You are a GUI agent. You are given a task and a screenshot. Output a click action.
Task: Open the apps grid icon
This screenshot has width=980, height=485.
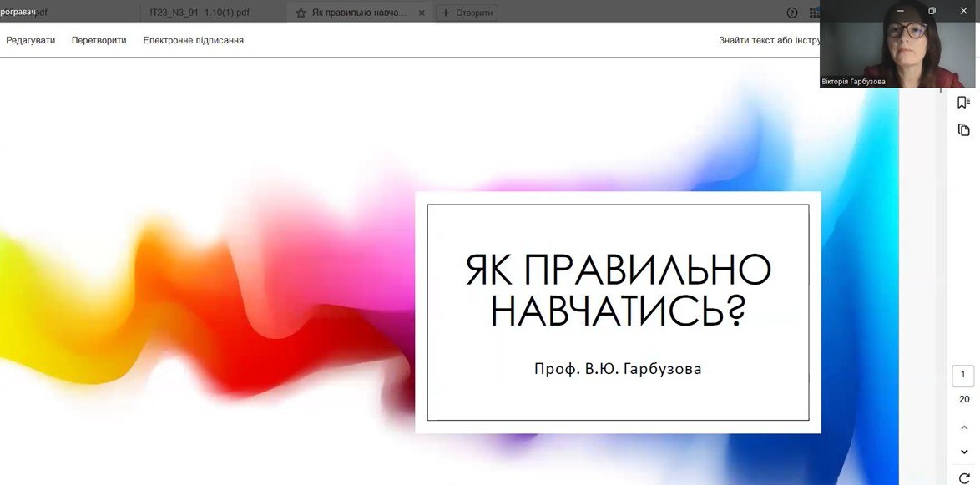tap(814, 13)
